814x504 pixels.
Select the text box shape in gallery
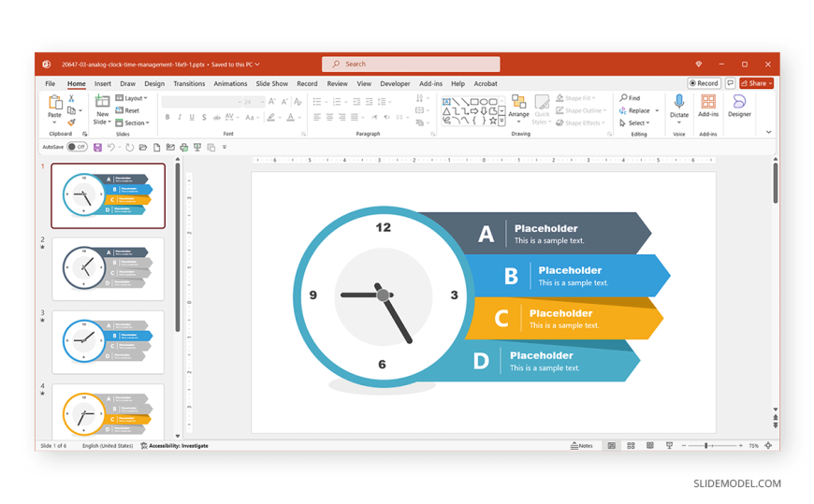click(x=446, y=102)
